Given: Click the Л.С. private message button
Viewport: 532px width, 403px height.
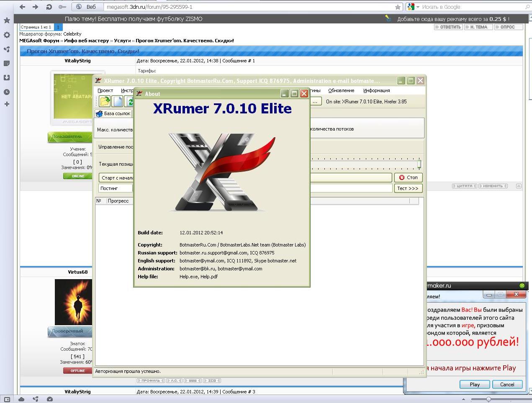Looking at the screenshot, I should click(174, 380).
